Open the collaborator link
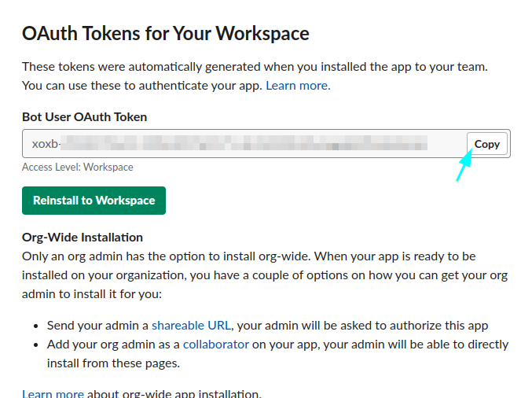532x398 pixels. (215, 345)
